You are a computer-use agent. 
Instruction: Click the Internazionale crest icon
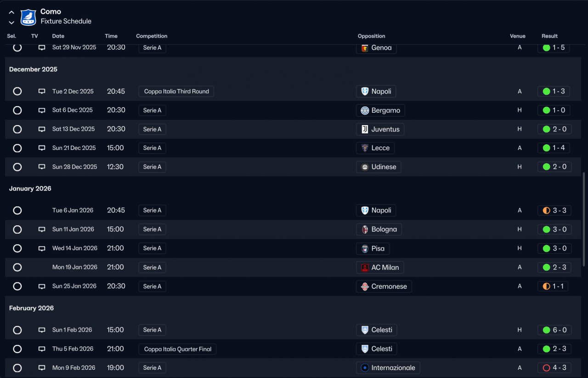365,368
